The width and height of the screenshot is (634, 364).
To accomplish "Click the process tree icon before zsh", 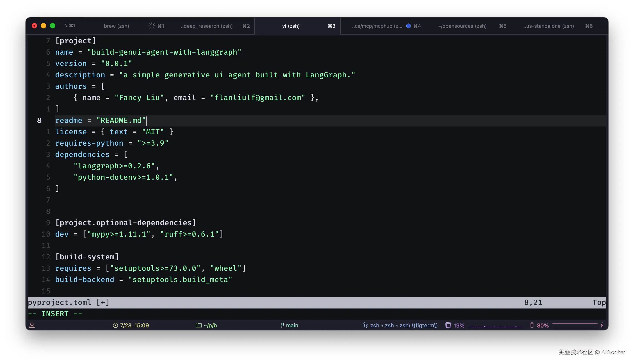I will click(366, 325).
